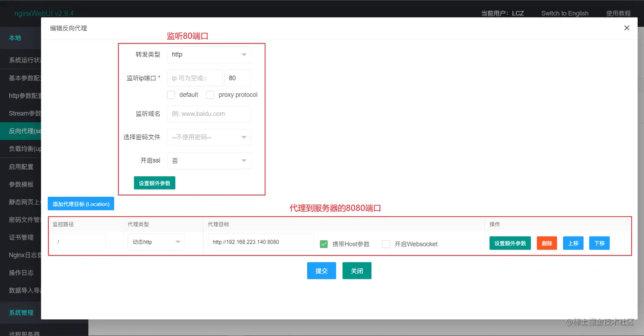Viewport: 644px width, 336px height.
Task: Close the edit reverse proxy dialog
Action: tap(627, 28)
